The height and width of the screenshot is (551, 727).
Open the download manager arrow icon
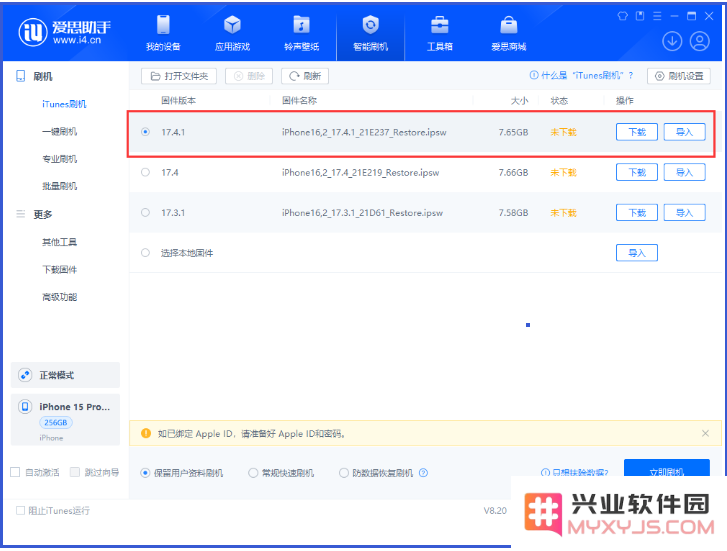(x=672, y=41)
